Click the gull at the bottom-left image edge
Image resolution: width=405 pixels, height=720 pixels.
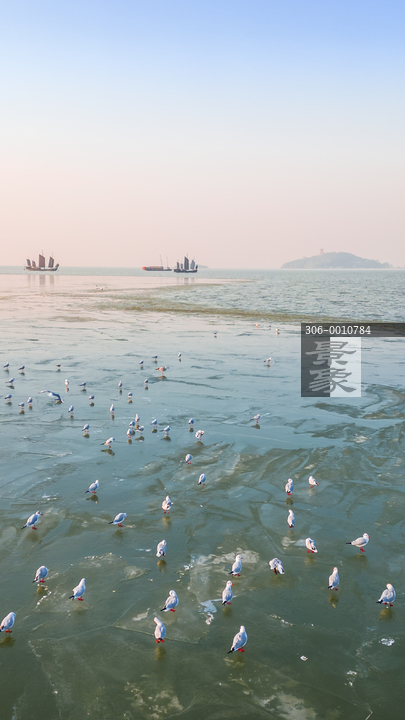tap(7, 622)
